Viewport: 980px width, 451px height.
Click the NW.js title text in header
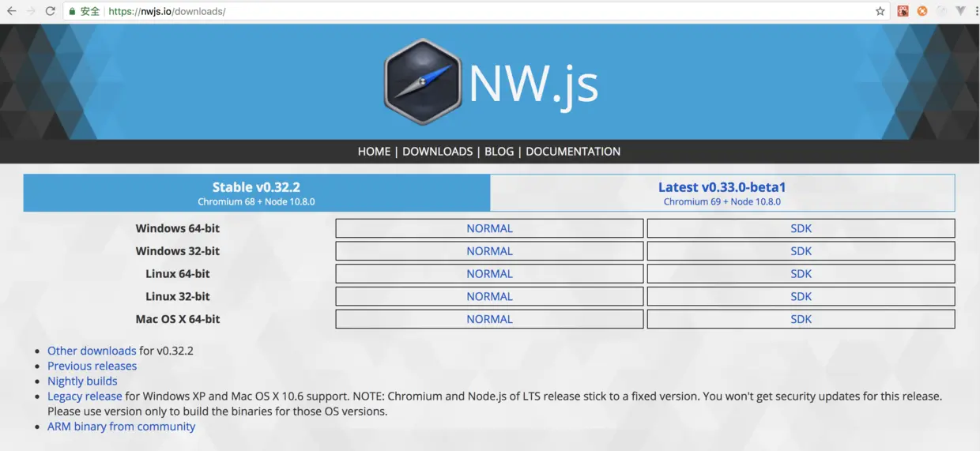pos(533,85)
